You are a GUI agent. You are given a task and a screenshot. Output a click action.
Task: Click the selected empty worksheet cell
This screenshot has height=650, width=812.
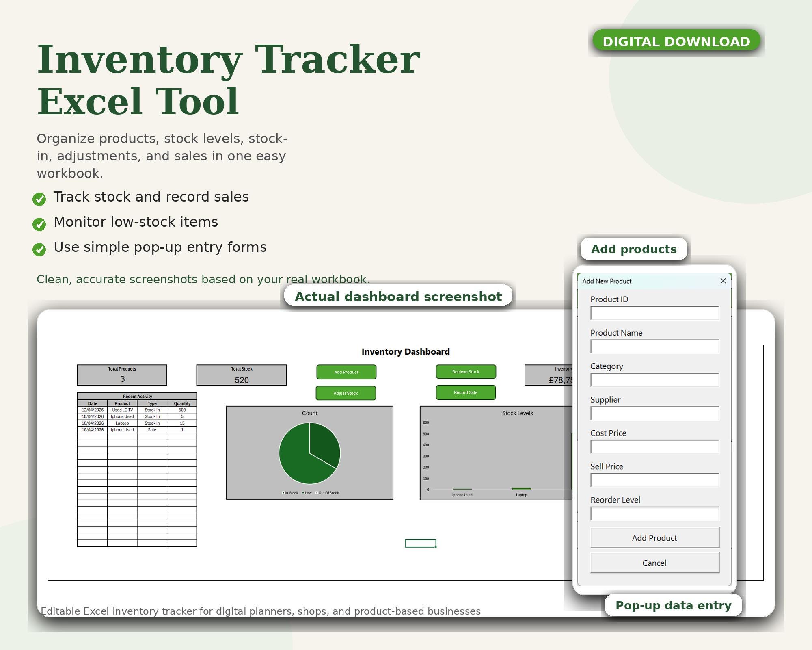[421, 544]
